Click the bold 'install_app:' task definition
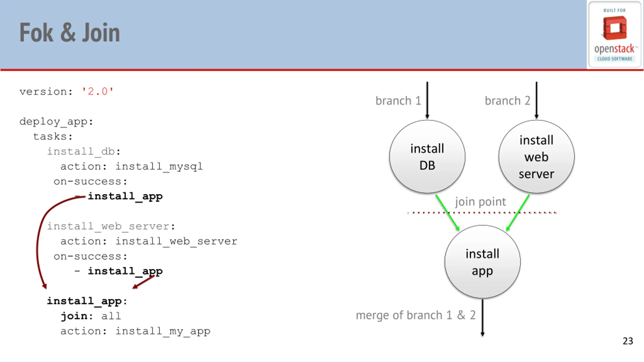Viewport: 644px width, 362px height. pos(87,301)
